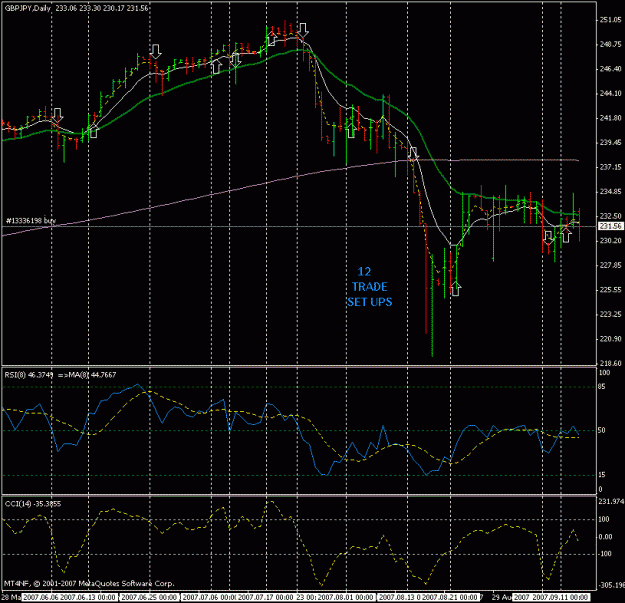Click price scale value 244.10
Screen dimensions: 625x603
click(x=610, y=93)
